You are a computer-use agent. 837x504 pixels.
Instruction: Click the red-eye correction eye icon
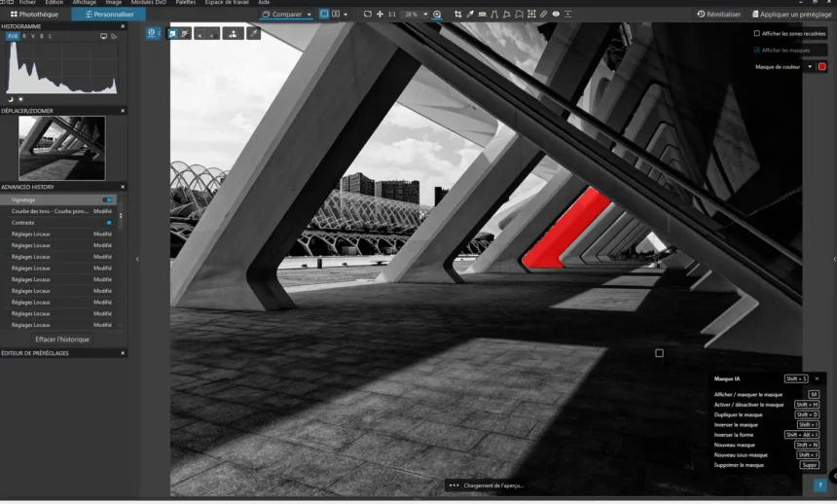pyautogui.click(x=556, y=15)
